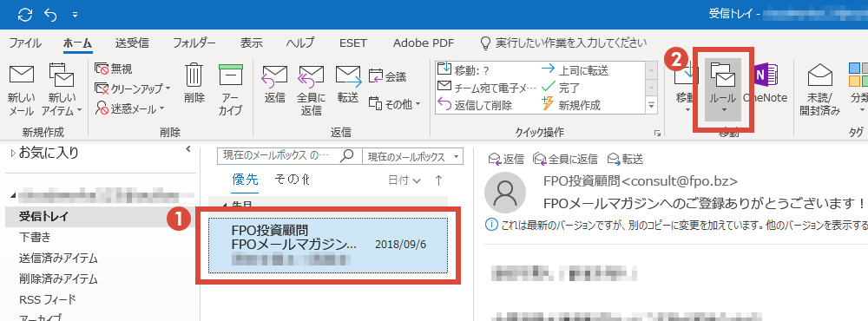Open the ヘルプ tab
868x321 pixels.
[300, 43]
